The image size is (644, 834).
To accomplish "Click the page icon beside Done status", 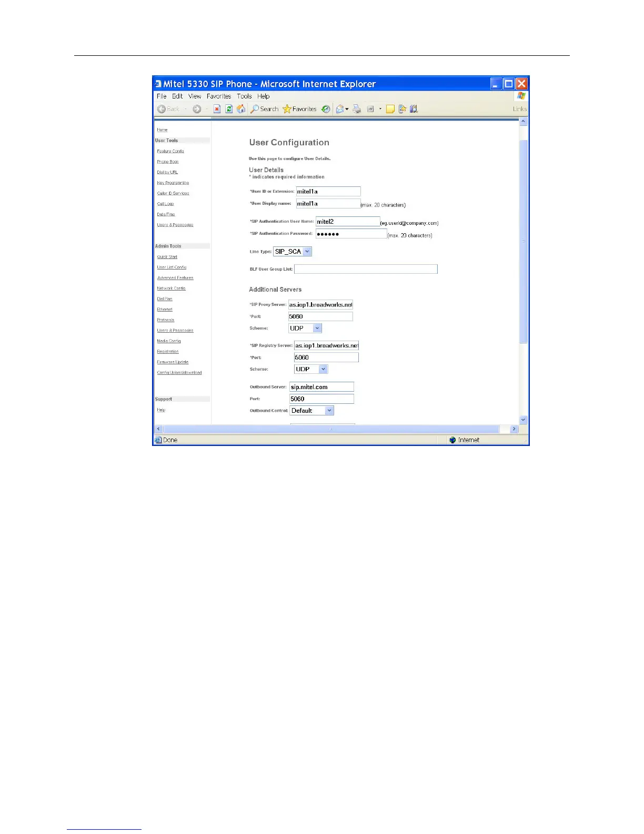I will pos(158,440).
